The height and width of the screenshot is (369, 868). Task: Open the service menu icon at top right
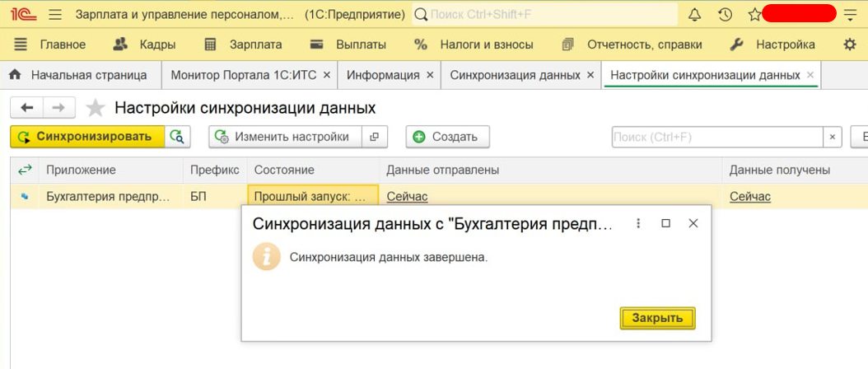(850, 15)
